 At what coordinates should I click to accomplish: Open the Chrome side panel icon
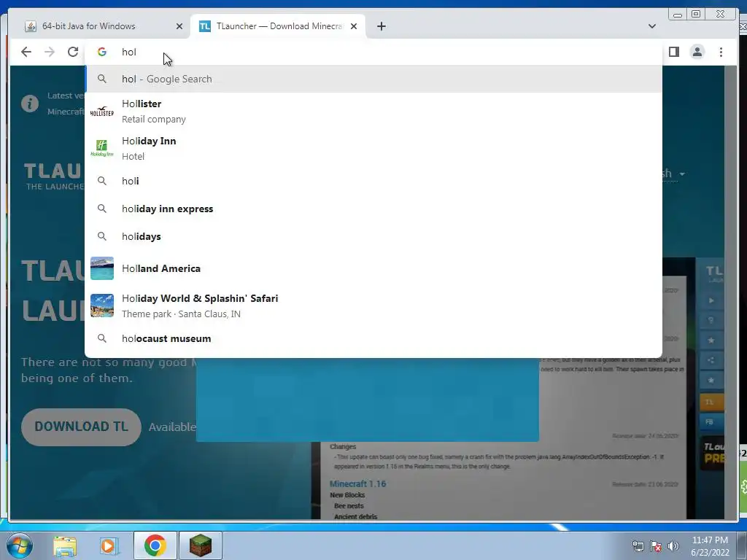tap(673, 52)
